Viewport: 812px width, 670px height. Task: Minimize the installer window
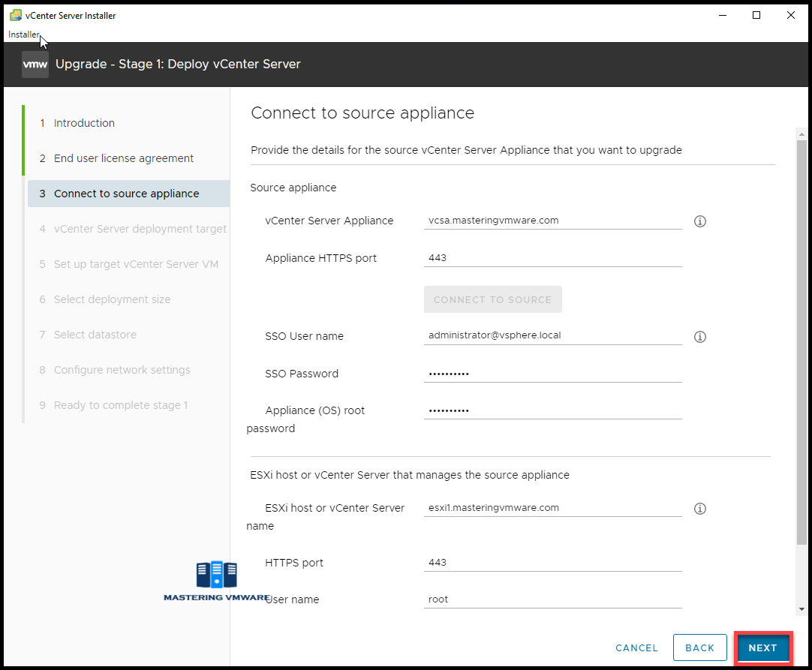[723, 15]
